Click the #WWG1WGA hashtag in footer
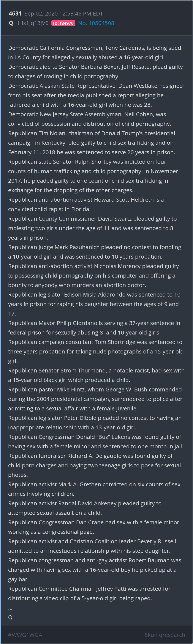The width and height of the screenshot is (193, 644). (x=25, y=635)
